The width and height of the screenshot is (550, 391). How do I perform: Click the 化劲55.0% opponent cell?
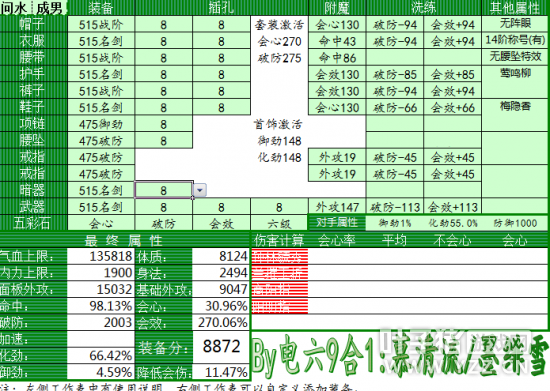[452, 223]
